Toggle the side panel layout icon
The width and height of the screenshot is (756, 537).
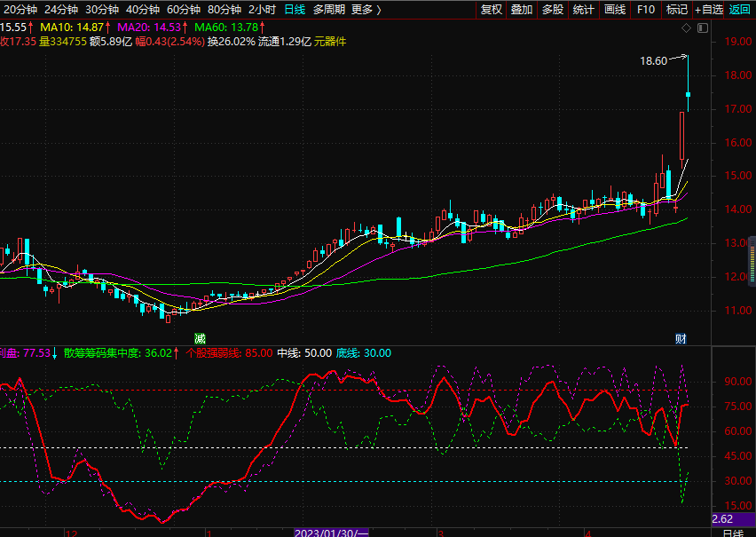pos(703,28)
